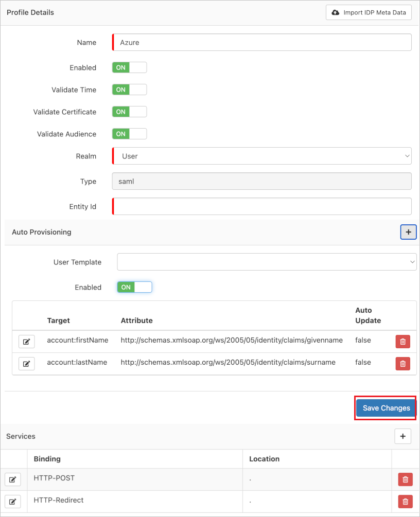The image size is (420, 517).
Task: Edit the account:lastName attribute mapping
Action: pyautogui.click(x=26, y=364)
